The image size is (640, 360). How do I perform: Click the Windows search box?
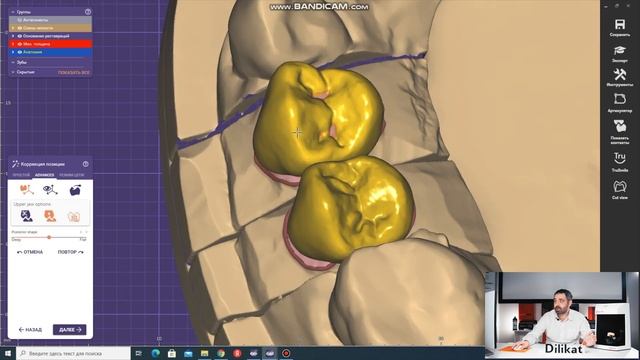(x=73, y=353)
